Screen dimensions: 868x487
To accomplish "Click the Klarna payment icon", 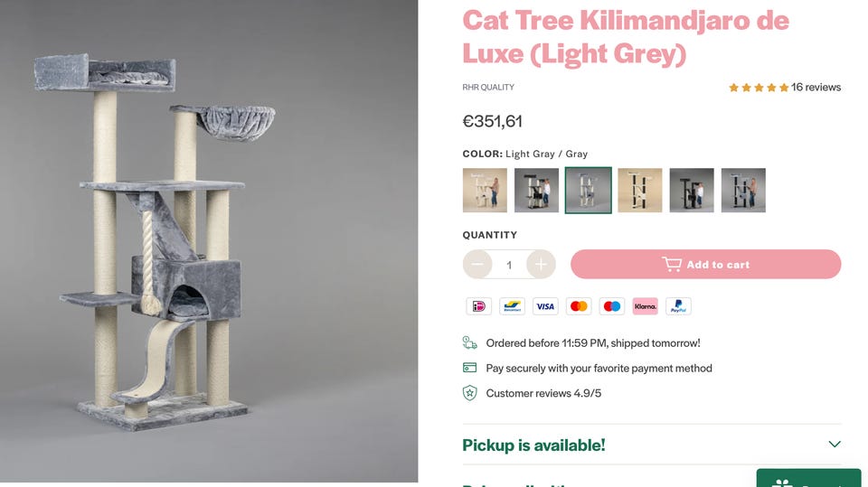I will pos(645,306).
